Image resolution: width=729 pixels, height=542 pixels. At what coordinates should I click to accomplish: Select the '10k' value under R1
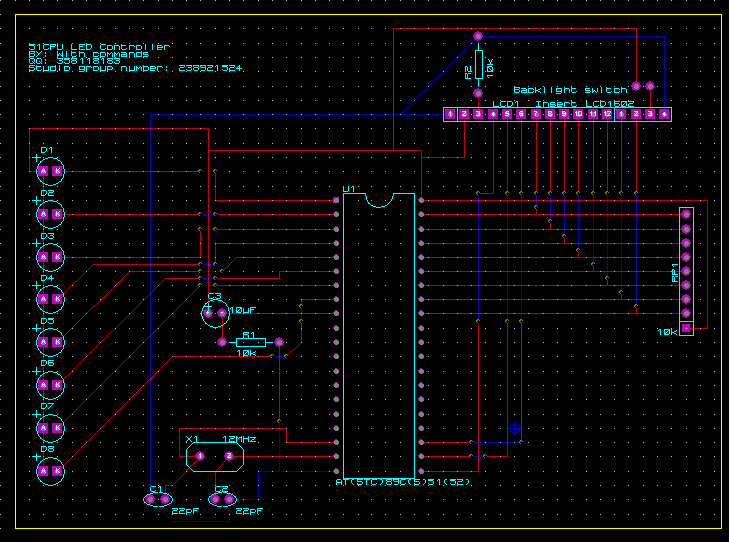tap(246, 353)
